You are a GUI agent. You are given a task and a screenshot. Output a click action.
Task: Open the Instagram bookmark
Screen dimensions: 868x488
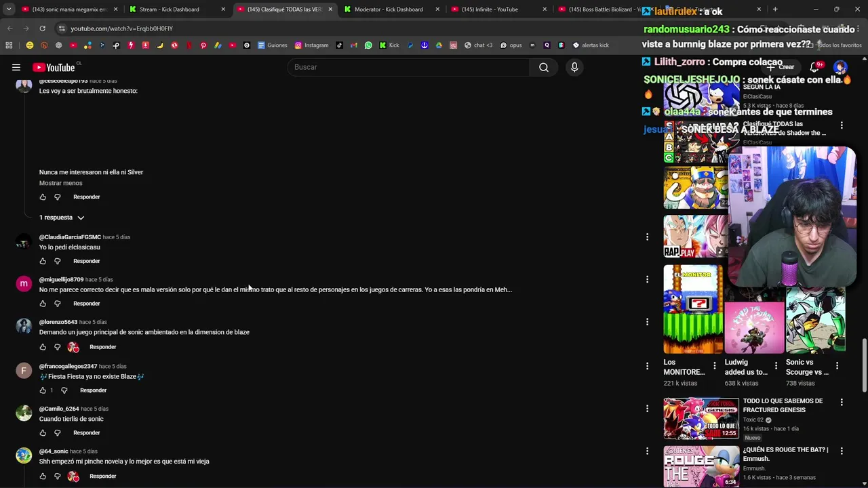(x=311, y=45)
